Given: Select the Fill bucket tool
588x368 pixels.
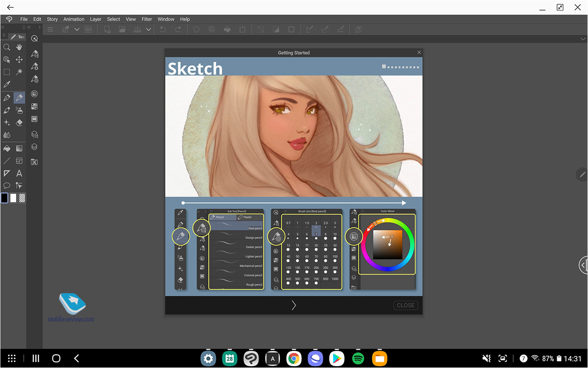Looking at the screenshot, I should click(x=6, y=148).
